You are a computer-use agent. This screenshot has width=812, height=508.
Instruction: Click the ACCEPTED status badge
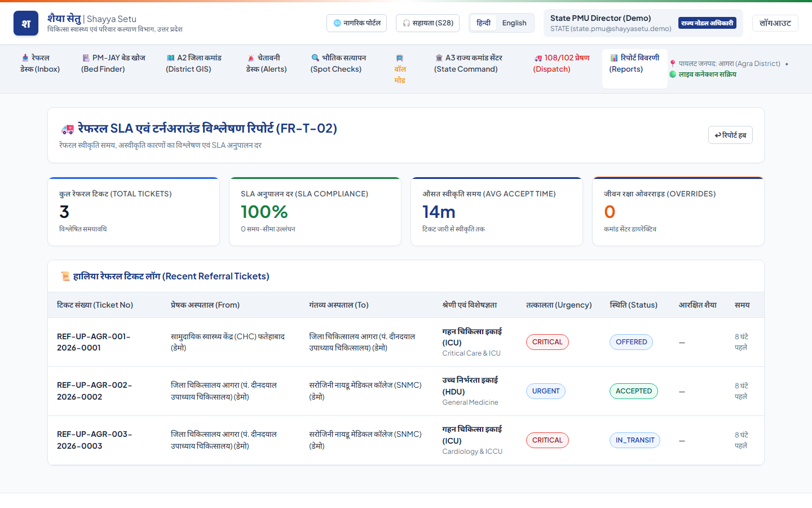634,391
